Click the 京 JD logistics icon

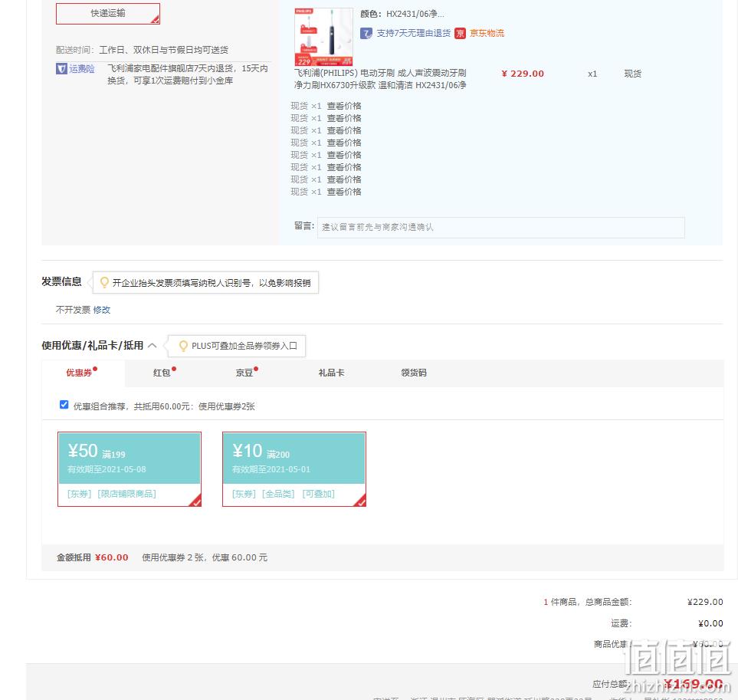point(460,34)
